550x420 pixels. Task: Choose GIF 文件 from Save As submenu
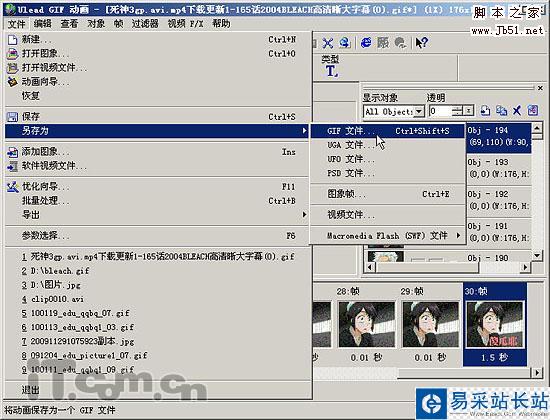pyautogui.click(x=388, y=131)
